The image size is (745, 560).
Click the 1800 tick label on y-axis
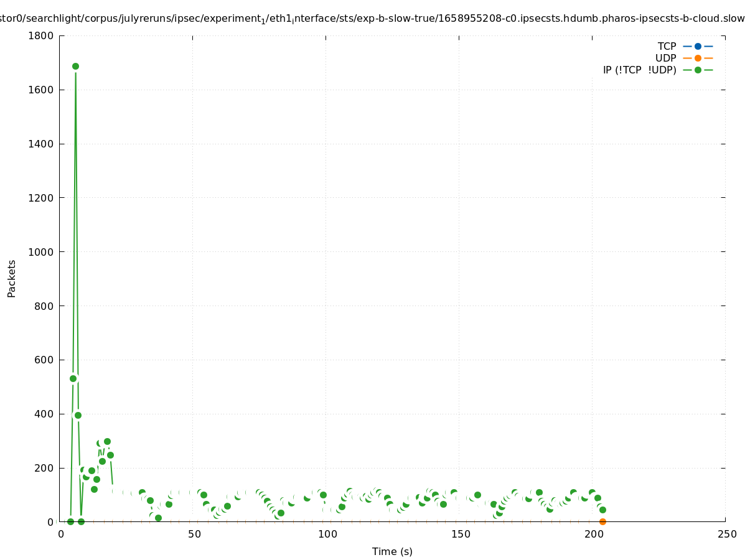click(42, 36)
